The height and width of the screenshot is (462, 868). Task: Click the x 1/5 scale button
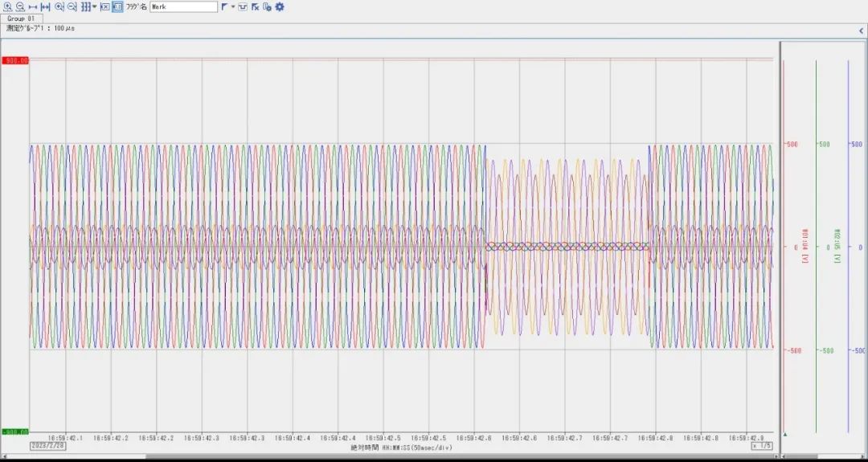(761, 445)
